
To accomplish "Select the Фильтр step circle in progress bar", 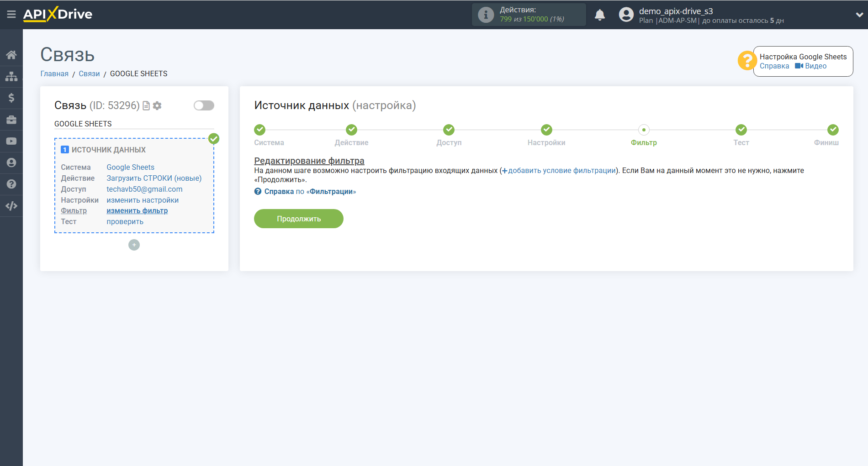I will tap(644, 130).
